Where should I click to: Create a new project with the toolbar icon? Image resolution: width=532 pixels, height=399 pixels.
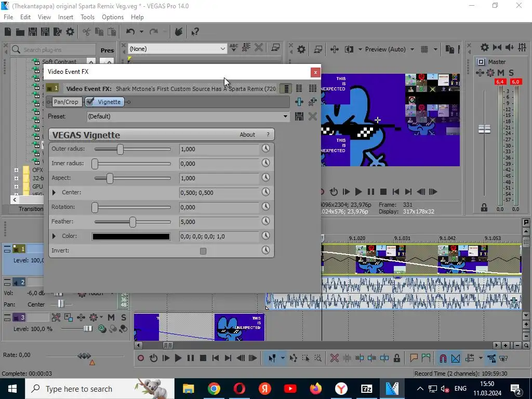(8, 32)
